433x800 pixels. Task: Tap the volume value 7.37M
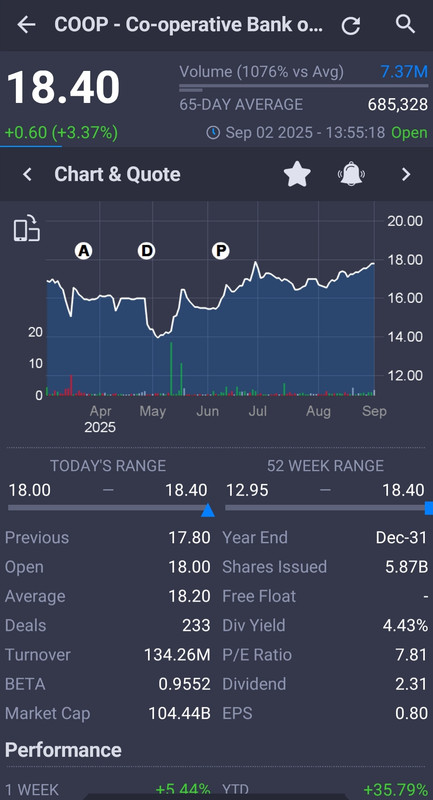pos(404,72)
